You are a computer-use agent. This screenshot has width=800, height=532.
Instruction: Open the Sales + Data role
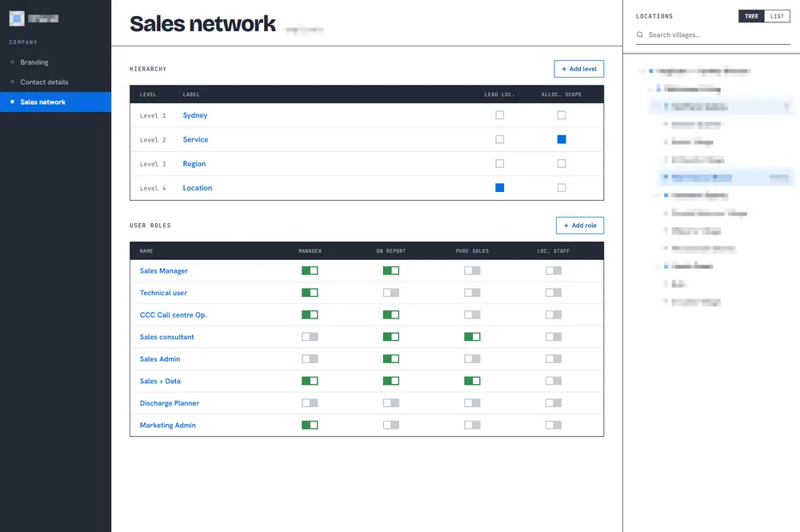pos(160,381)
